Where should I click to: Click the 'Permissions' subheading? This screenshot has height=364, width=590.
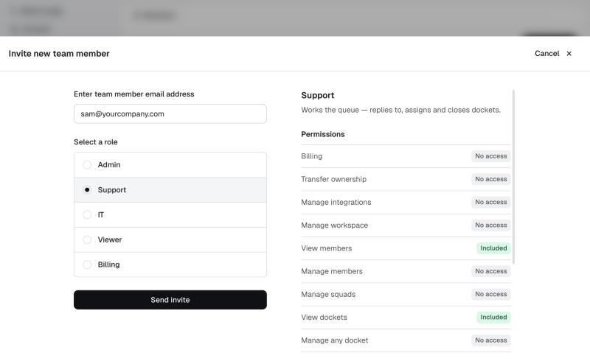323,134
